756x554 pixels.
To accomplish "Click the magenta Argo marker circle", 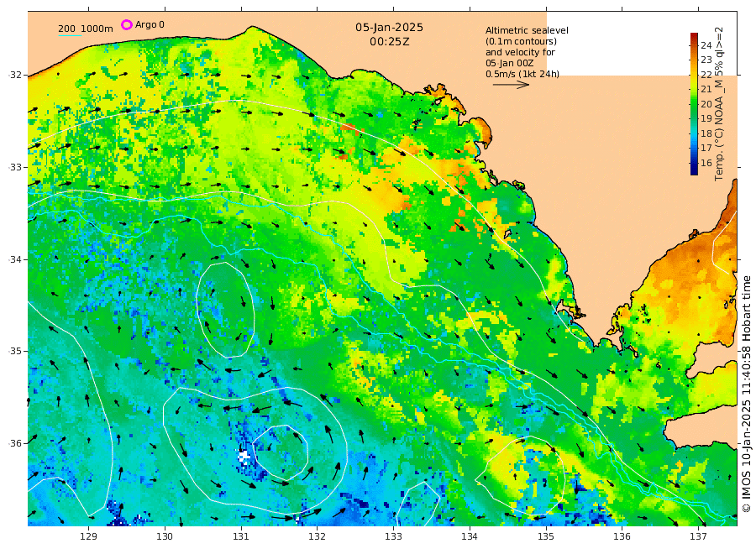I will (x=126, y=24).
